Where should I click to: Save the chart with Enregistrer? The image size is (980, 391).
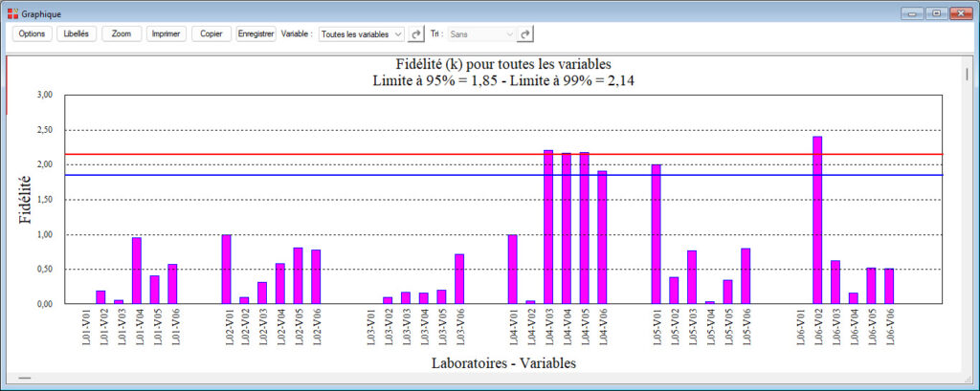[x=256, y=33]
